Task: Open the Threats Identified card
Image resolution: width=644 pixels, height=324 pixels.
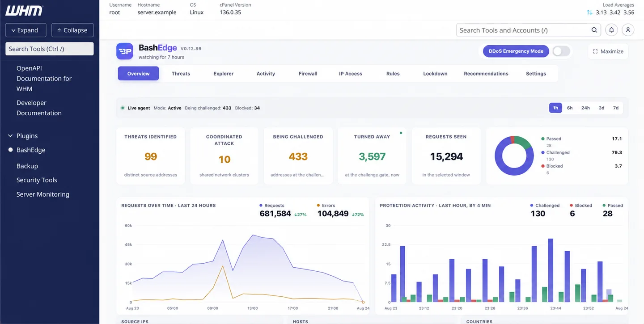Action: click(x=150, y=156)
